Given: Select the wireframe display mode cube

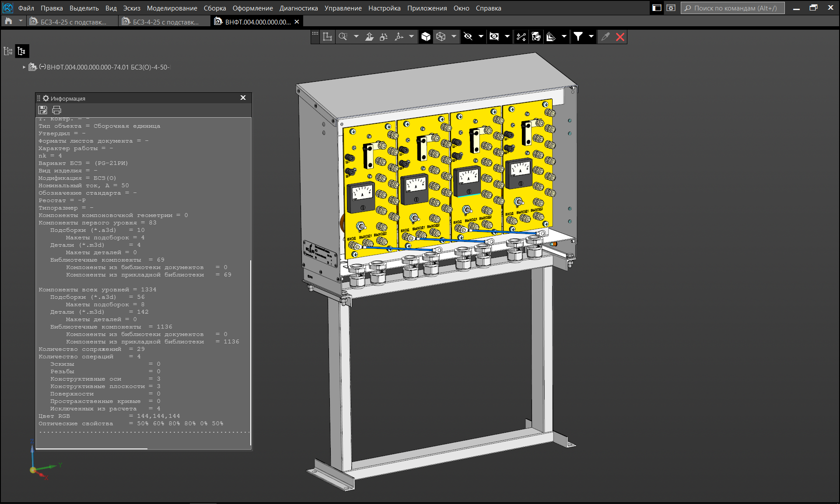Looking at the screenshot, I should [441, 37].
